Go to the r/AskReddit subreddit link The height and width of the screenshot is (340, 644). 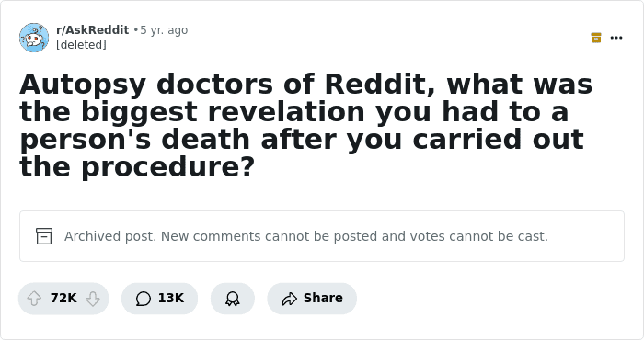point(92,30)
